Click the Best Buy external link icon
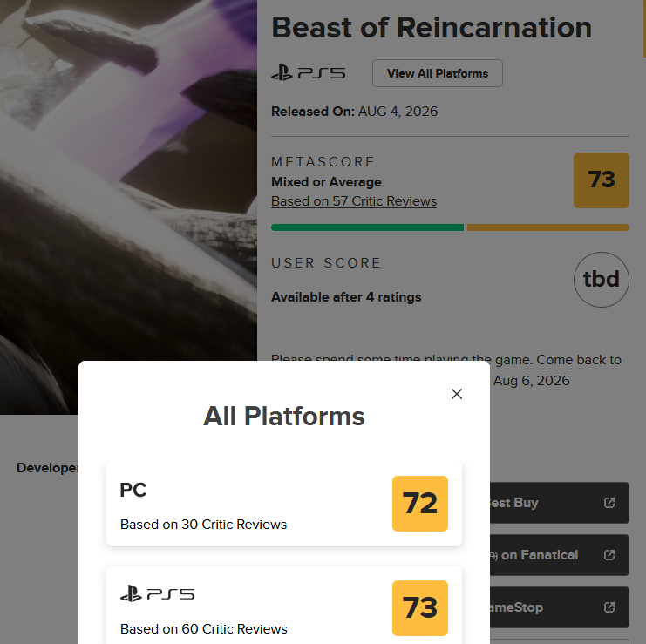This screenshot has width=646, height=644. coord(609,503)
